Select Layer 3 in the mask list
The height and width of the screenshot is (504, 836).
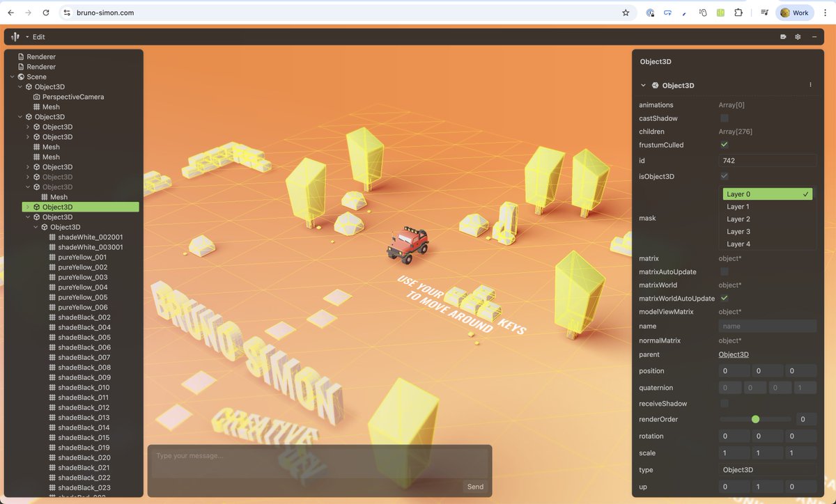(x=768, y=232)
